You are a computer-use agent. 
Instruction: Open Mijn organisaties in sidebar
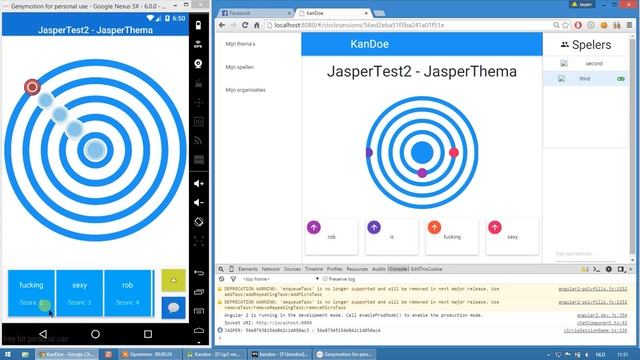coord(245,90)
